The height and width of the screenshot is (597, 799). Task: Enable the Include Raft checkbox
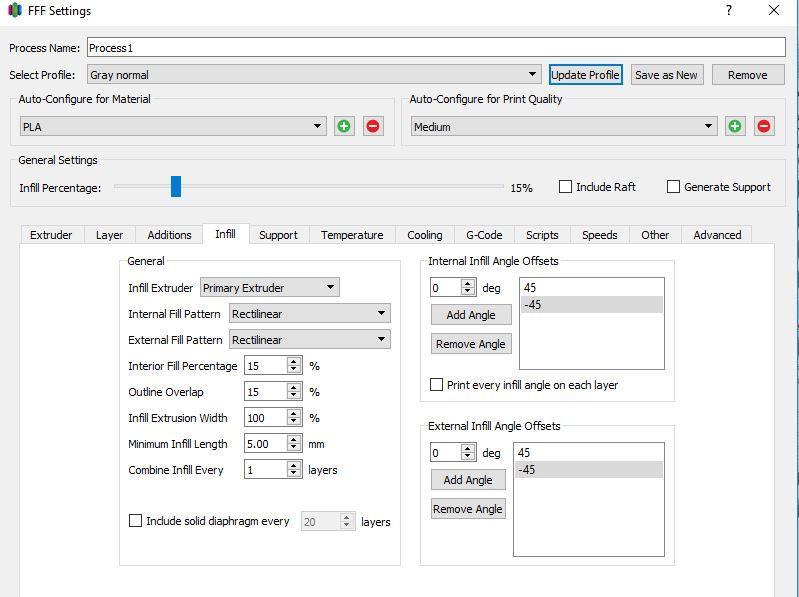[x=566, y=187]
